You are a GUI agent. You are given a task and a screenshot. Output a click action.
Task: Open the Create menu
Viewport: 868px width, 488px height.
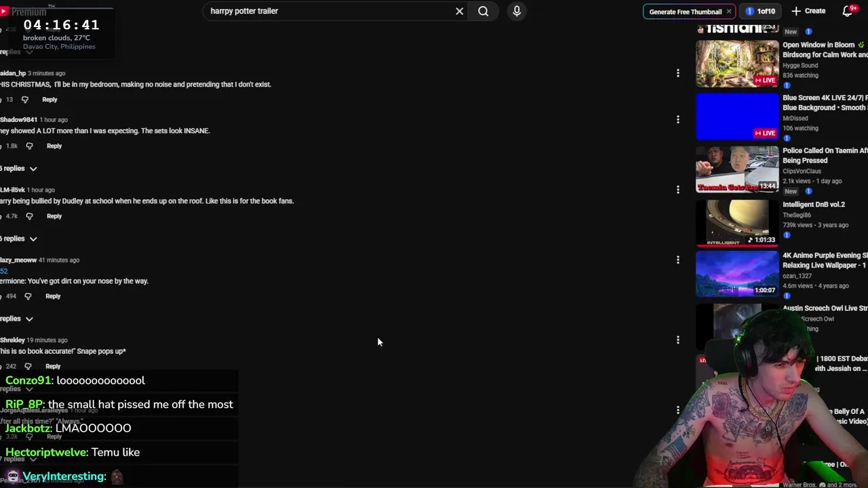click(808, 11)
